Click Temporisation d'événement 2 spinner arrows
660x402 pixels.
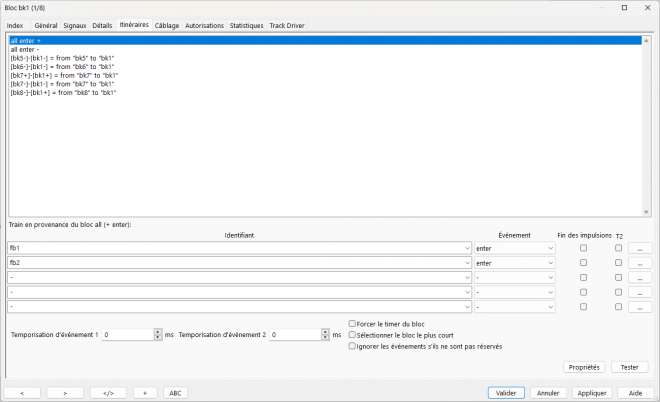pos(325,335)
